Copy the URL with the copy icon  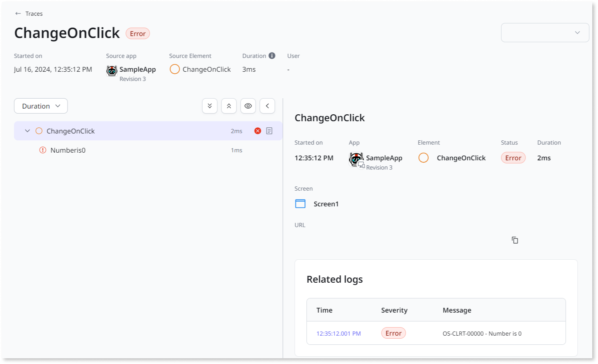point(514,240)
